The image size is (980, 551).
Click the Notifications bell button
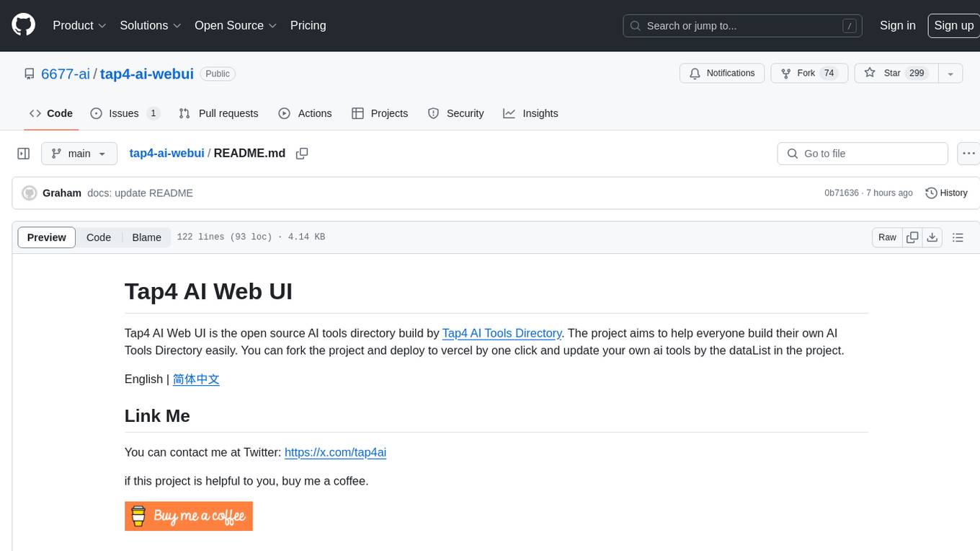tap(722, 73)
